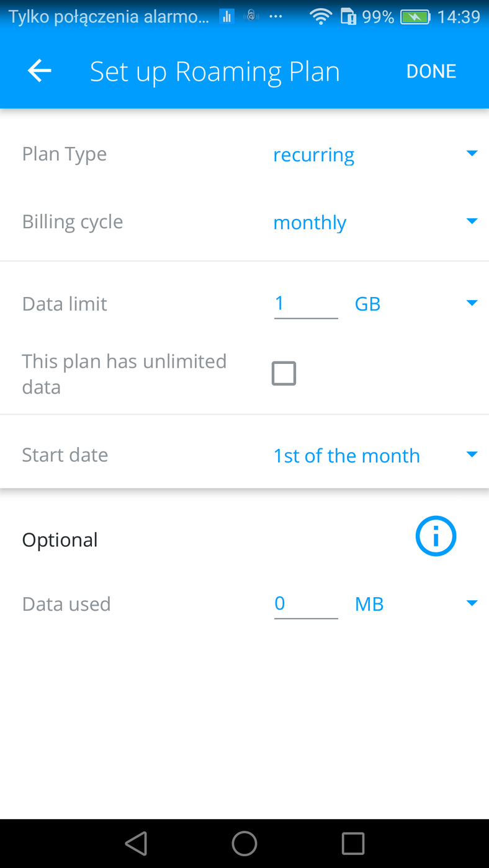Edit the Data limit number field
The width and height of the screenshot is (489, 868).
point(305,304)
